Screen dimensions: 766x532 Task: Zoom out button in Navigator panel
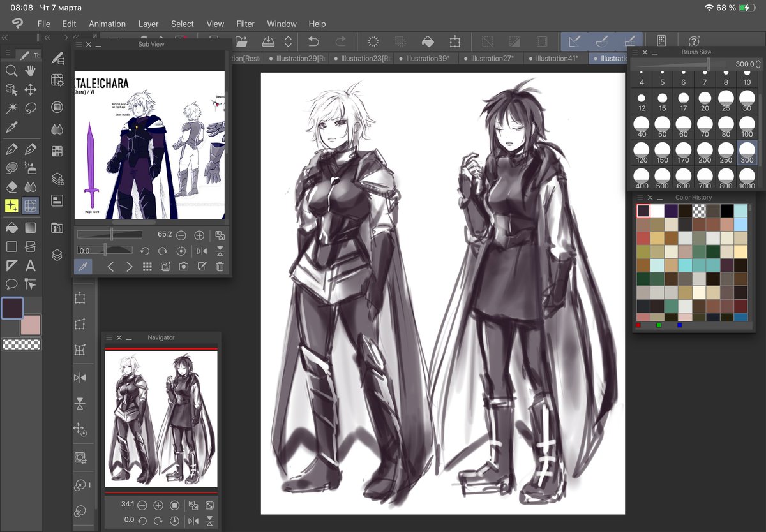point(142,505)
